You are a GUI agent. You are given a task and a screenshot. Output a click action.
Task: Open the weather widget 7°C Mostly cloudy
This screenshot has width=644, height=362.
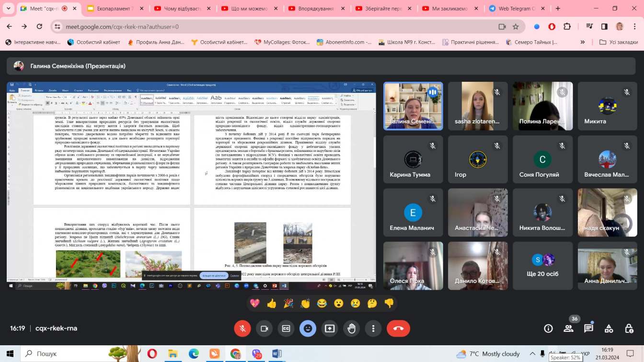tap(488, 354)
